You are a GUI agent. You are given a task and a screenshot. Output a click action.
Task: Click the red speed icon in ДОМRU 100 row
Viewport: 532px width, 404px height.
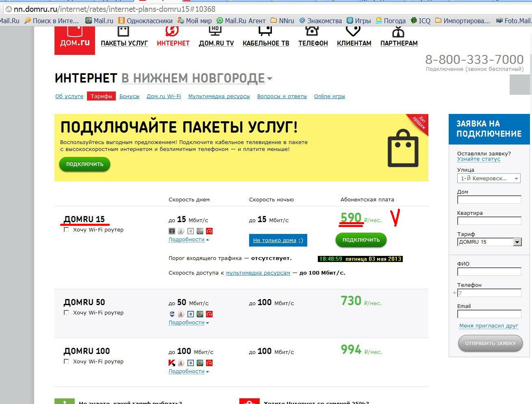click(210, 363)
